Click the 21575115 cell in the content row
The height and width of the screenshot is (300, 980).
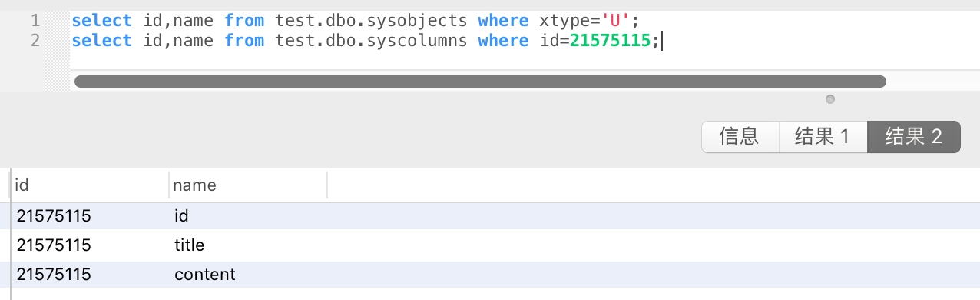click(x=53, y=275)
